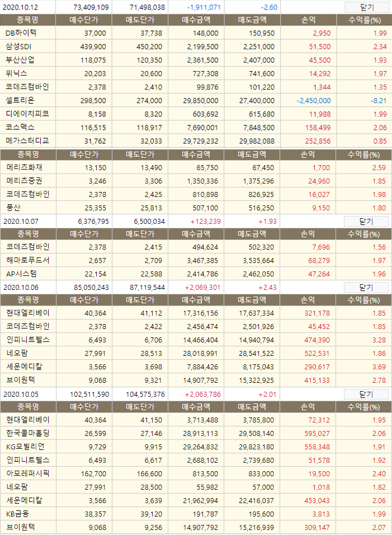Select the 0.85 return rate for 메가스터디교
The image size is (392, 535).
tap(380, 141)
